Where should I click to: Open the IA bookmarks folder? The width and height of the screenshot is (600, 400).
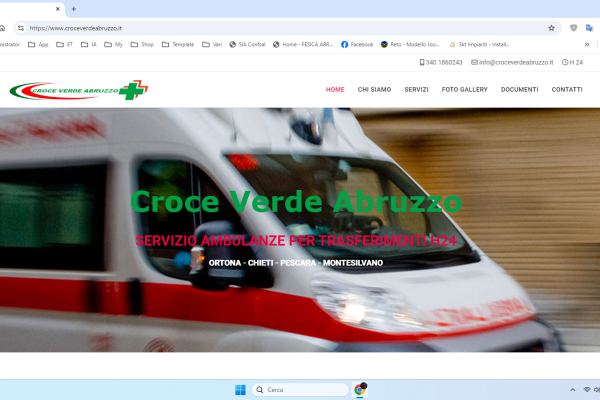[x=89, y=44]
